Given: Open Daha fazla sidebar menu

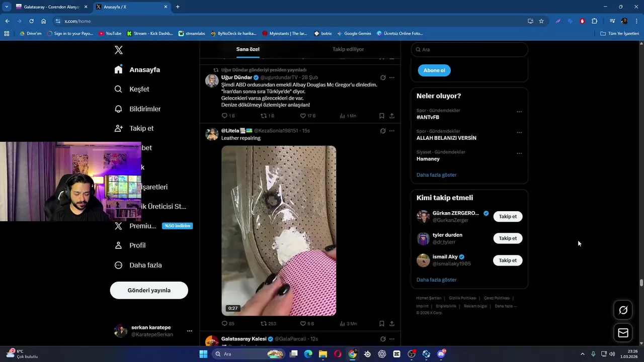Looking at the screenshot, I should [138, 265].
